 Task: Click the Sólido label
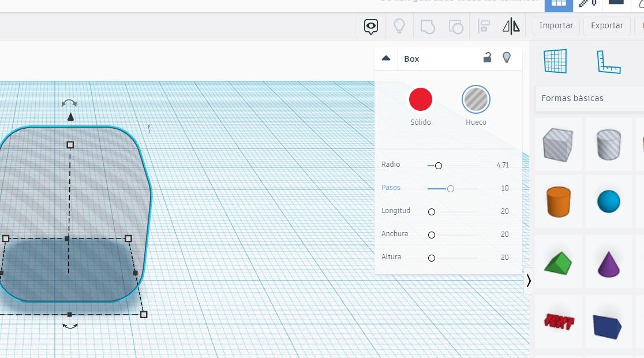click(x=421, y=122)
